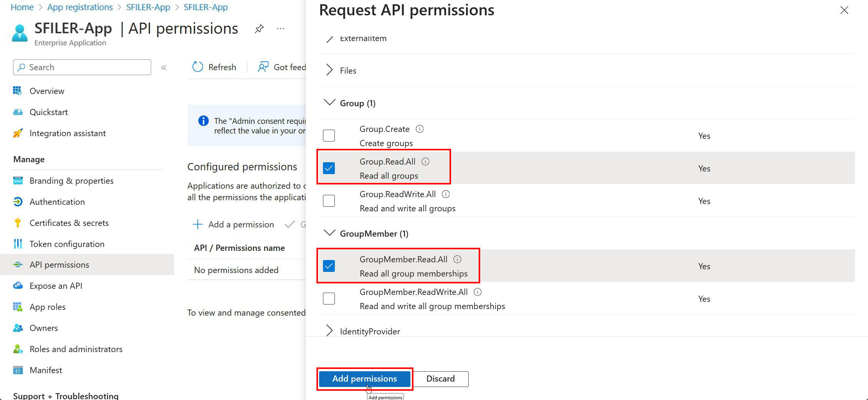868x400 pixels.
Task: Collapse the sidebar with double chevron
Action: click(164, 67)
